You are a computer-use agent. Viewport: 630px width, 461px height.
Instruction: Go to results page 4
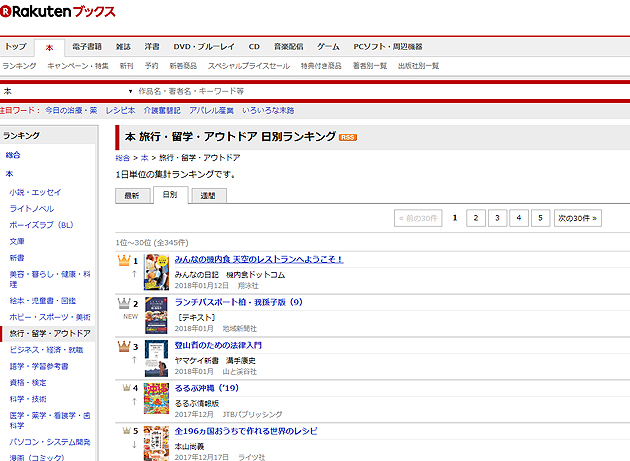coord(519,218)
